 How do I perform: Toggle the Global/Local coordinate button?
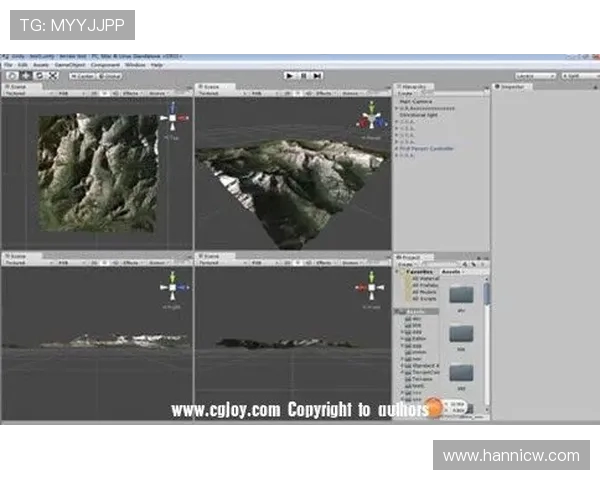tap(110, 75)
